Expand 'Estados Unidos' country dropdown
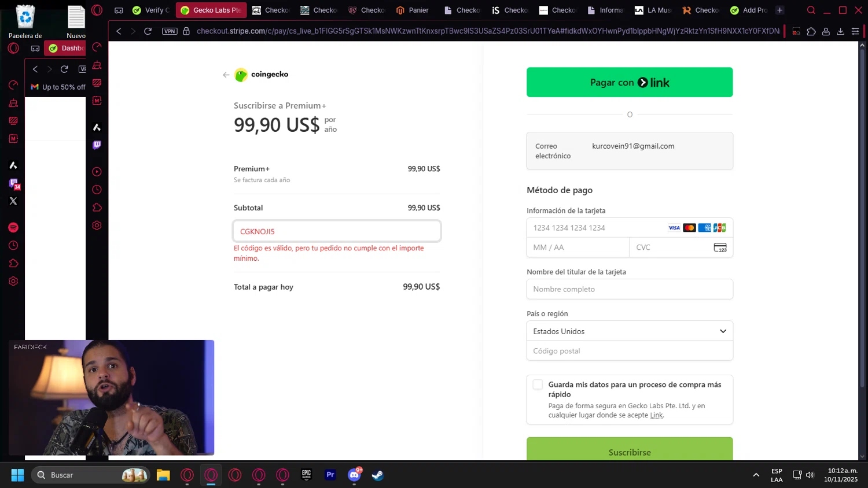The width and height of the screenshot is (868, 488). (630, 331)
